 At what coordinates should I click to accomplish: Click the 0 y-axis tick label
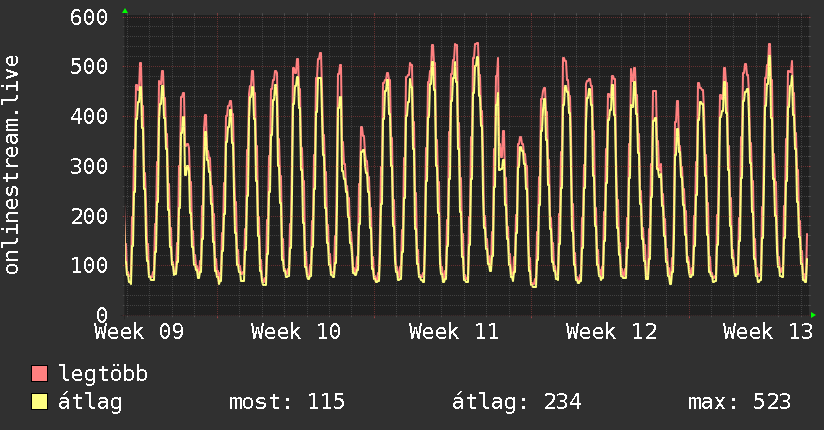102,314
